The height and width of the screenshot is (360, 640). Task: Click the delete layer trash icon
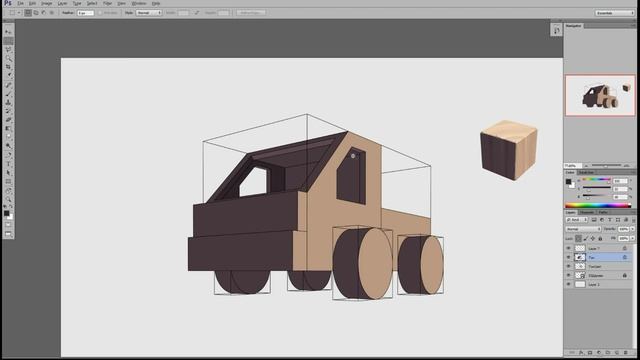coord(626,352)
